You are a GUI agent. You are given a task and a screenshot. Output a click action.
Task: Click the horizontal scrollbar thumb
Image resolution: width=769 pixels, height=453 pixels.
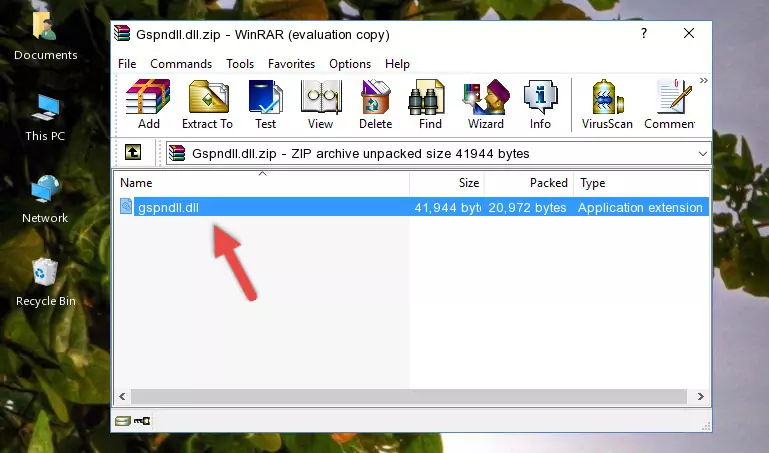(409, 397)
